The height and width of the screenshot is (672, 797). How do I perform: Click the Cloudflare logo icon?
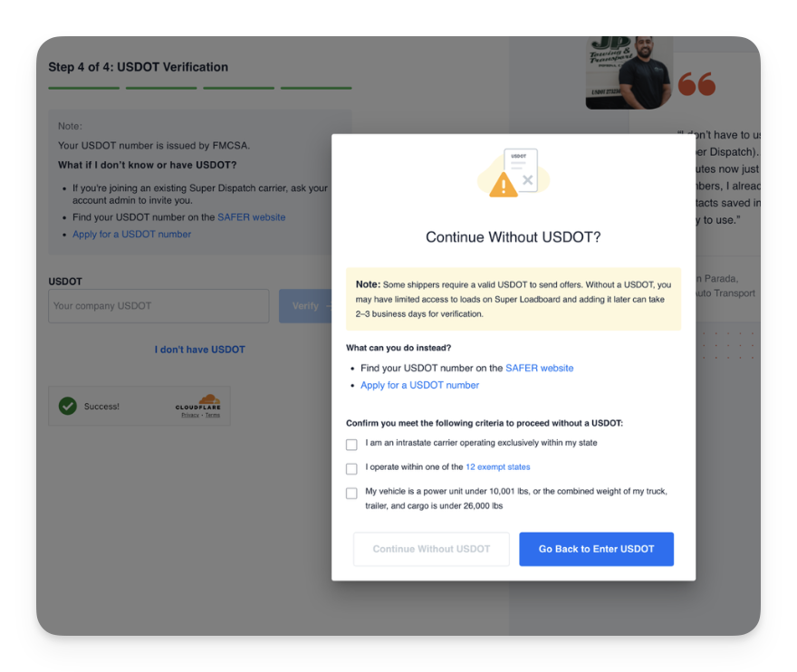pyautogui.click(x=198, y=402)
